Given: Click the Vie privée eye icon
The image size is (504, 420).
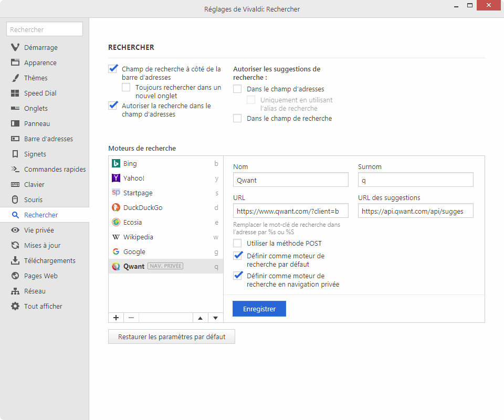Looking at the screenshot, I should pos(15,230).
